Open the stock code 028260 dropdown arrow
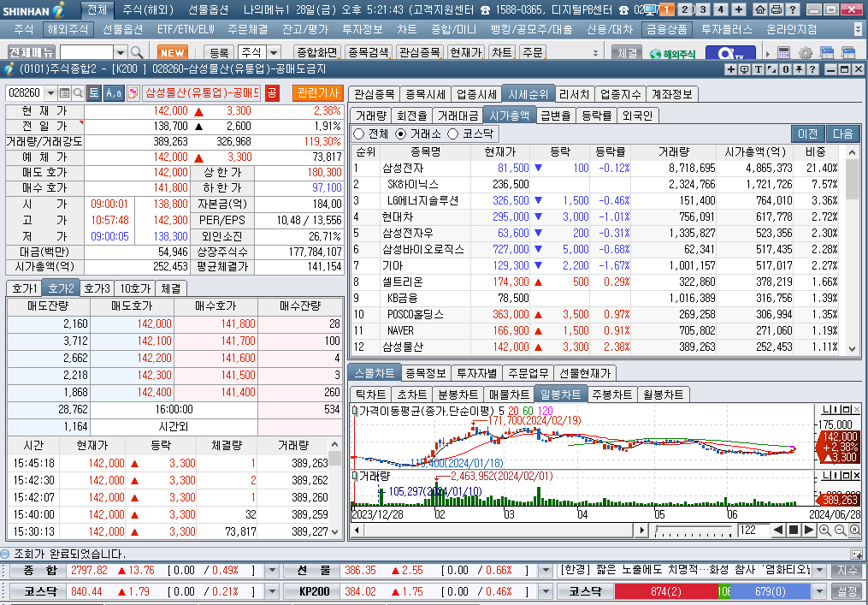The width and height of the screenshot is (868, 605). (50, 92)
